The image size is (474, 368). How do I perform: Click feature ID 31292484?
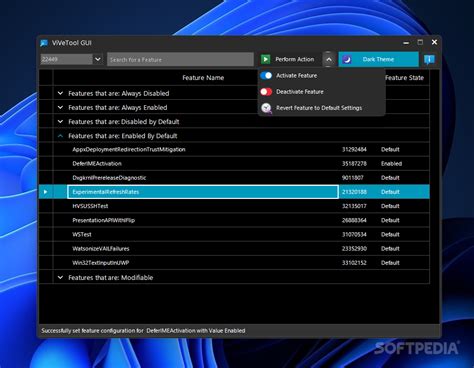pyautogui.click(x=354, y=149)
